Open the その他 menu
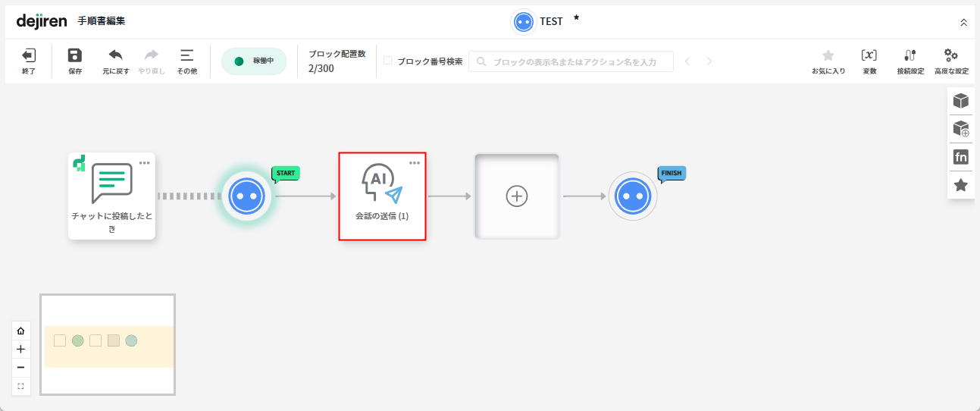 tap(186, 56)
